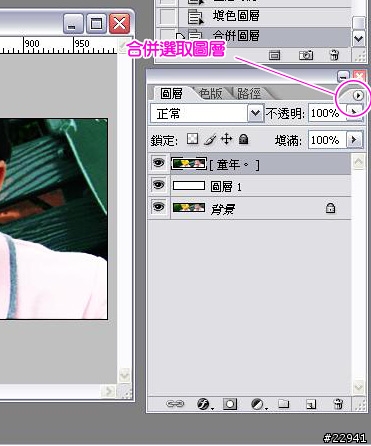371x446 pixels.
Task: Click the link layers icon
Action: [175, 404]
